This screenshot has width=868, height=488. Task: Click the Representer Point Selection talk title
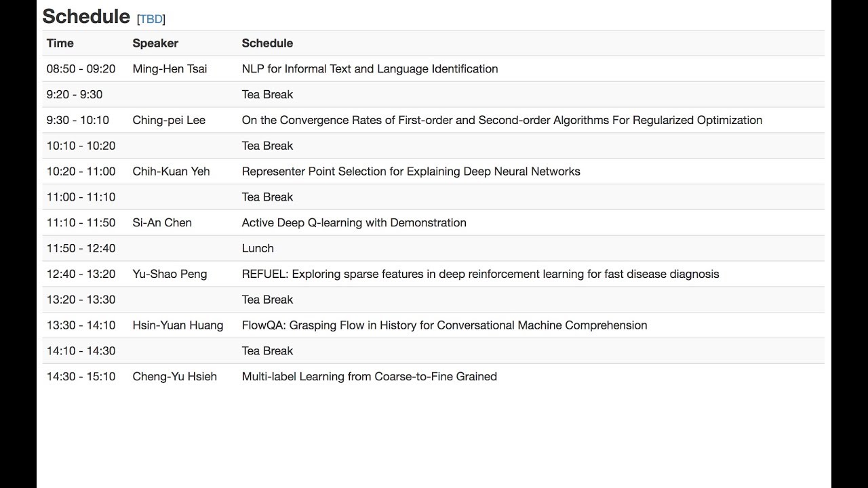click(411, 171)
